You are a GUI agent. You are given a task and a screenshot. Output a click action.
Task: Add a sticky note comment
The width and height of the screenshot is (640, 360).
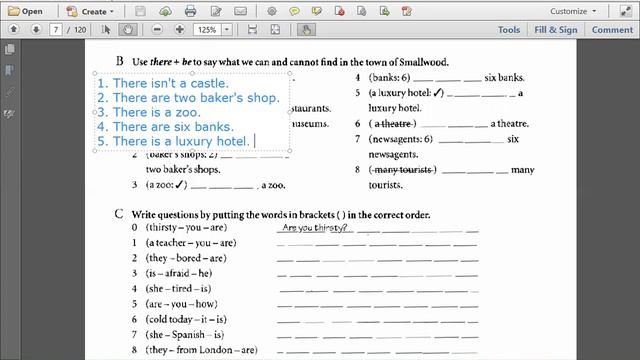[x=294, y=11]
